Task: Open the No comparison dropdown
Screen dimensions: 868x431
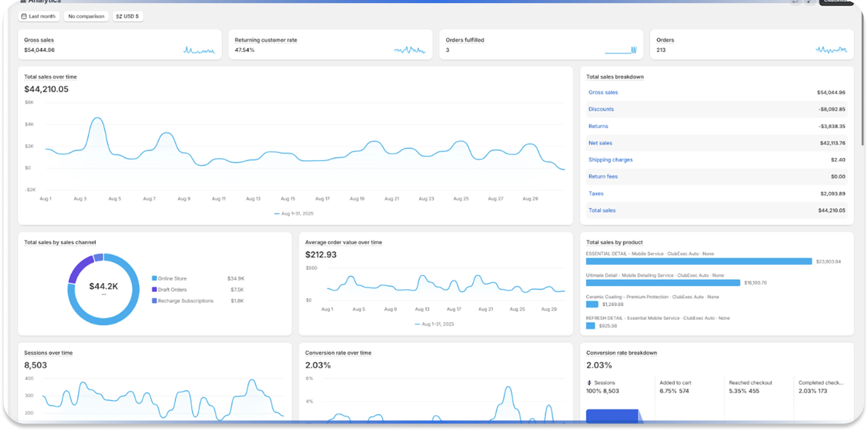Action: [86, 16]
